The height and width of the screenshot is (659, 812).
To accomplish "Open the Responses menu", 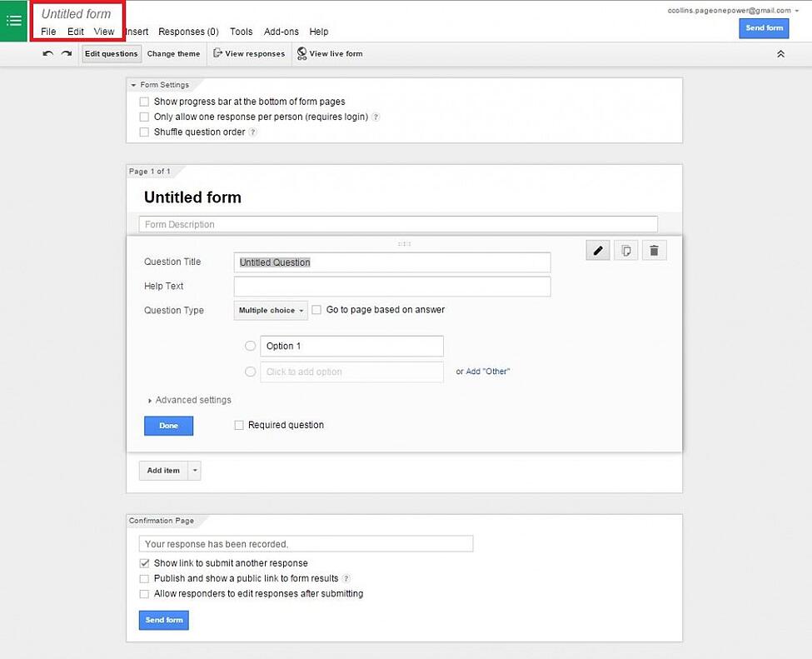I will click(188, 32).
